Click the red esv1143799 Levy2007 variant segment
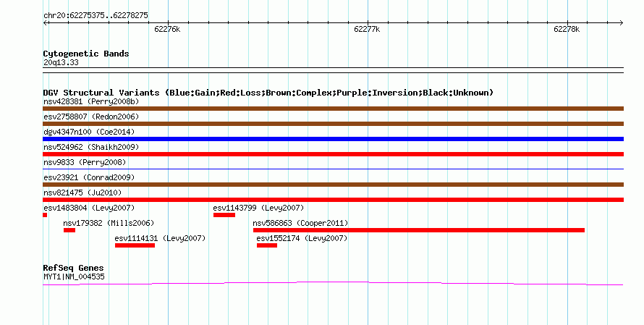 pyautogui.click(x=224, y=215)
